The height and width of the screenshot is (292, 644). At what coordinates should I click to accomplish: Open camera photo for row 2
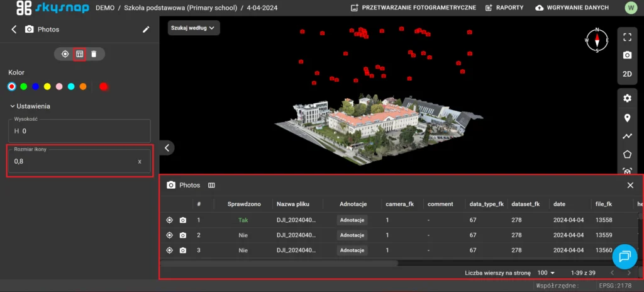(x=183, y=235)
